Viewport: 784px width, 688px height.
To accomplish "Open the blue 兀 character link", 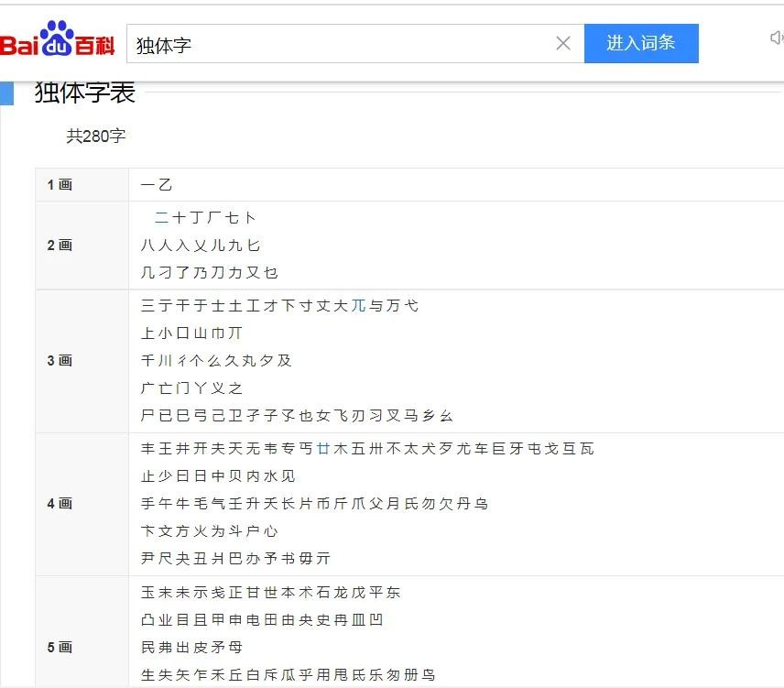I will tap(358, 306).
